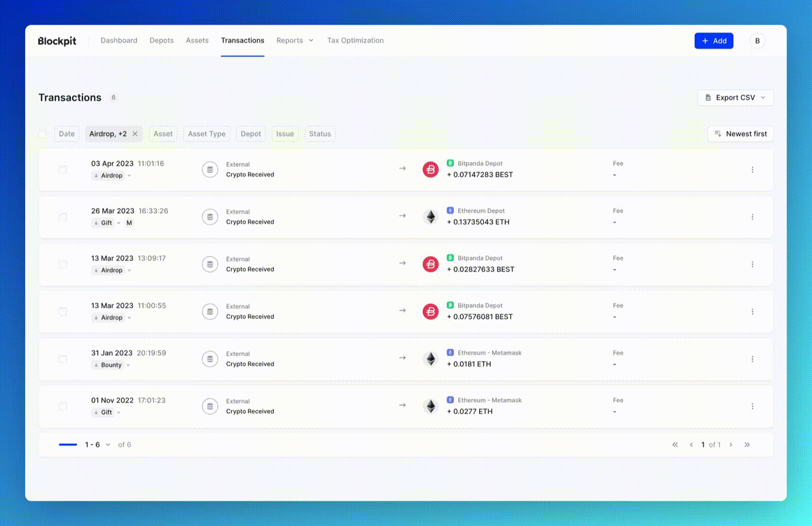Go to Dashboard tab
The image size is (812, 526).
pyautogui.click(x=119, y=41)
